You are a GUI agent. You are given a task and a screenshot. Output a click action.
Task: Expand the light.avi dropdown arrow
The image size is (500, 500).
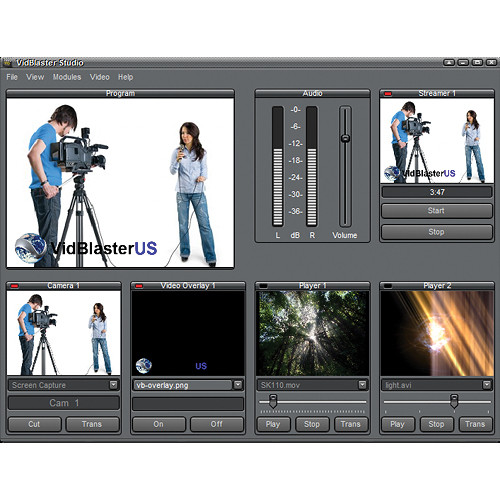pyautogui.click(x=487, y=385)
